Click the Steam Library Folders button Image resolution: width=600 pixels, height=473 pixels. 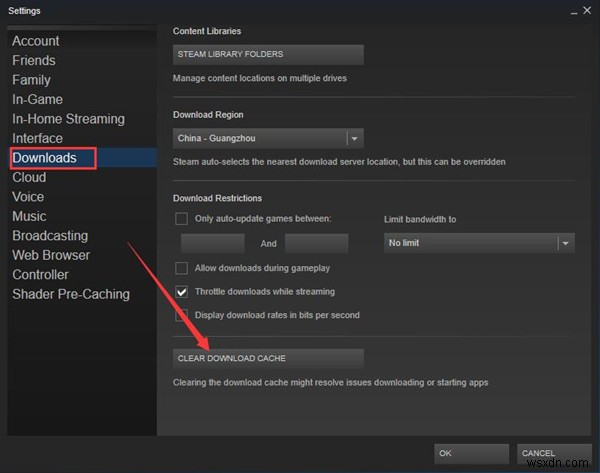point(268,54)
